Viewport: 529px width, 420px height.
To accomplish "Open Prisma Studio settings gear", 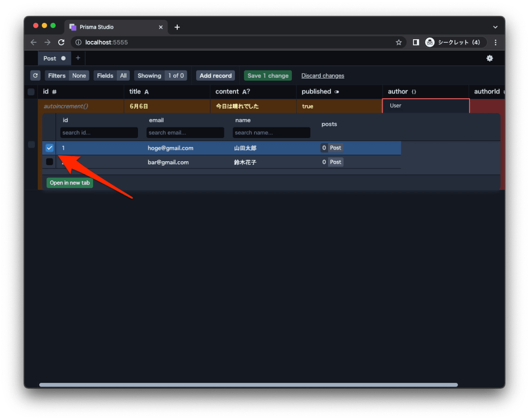I will pyautogui.click(x=489, y=58).
